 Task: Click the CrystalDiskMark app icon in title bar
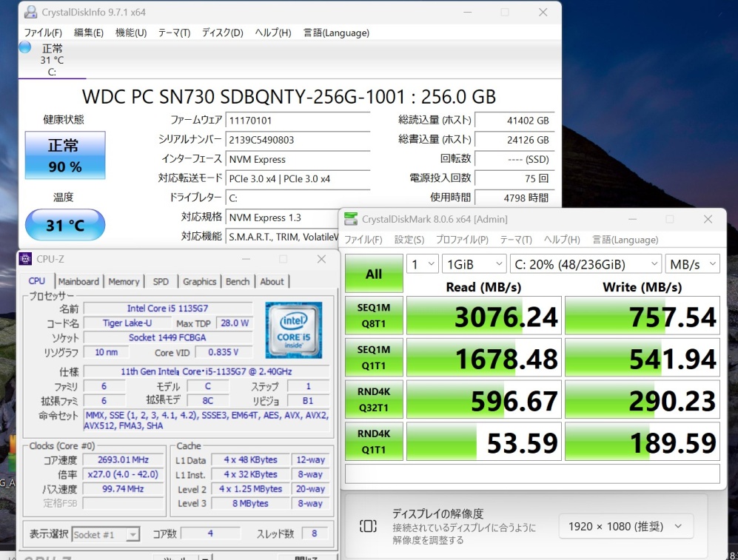tap(351, 219)
